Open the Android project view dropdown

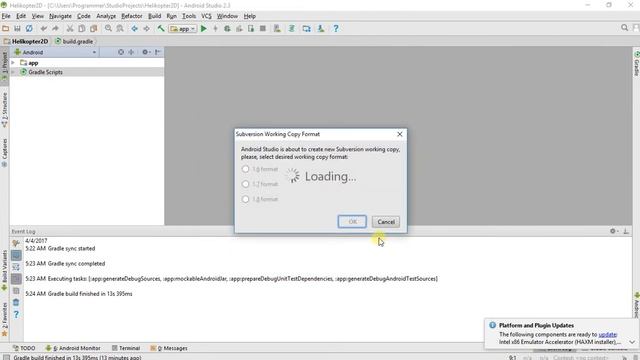(x=56, y=52)
